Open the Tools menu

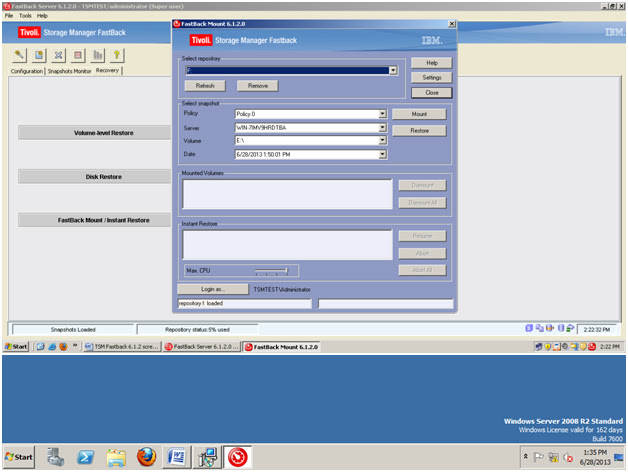tap(25, 16)
